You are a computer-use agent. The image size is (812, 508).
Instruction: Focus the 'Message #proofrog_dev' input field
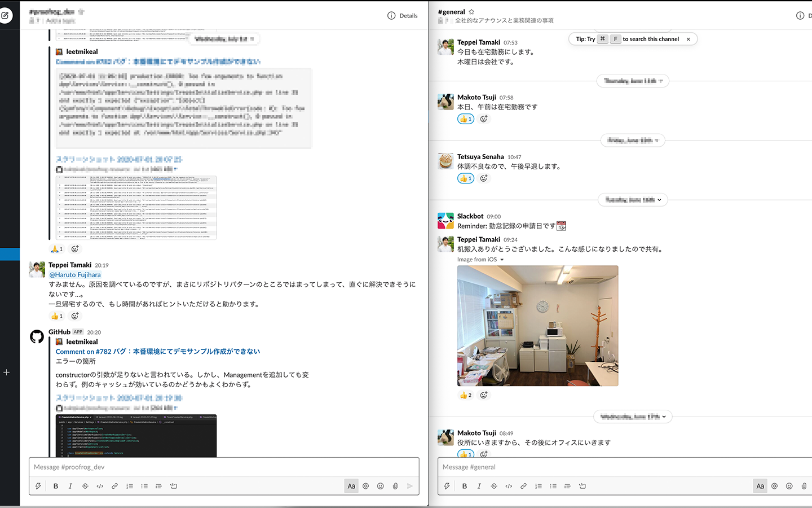224,467
